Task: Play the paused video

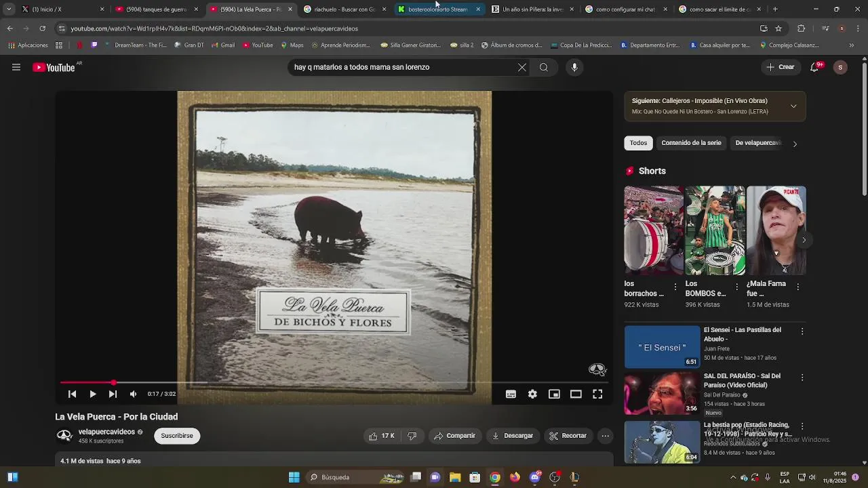Action: tap(93, 394)
